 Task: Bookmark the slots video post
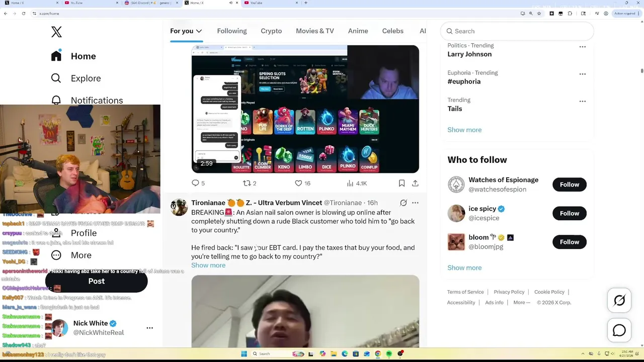[401, 184]
